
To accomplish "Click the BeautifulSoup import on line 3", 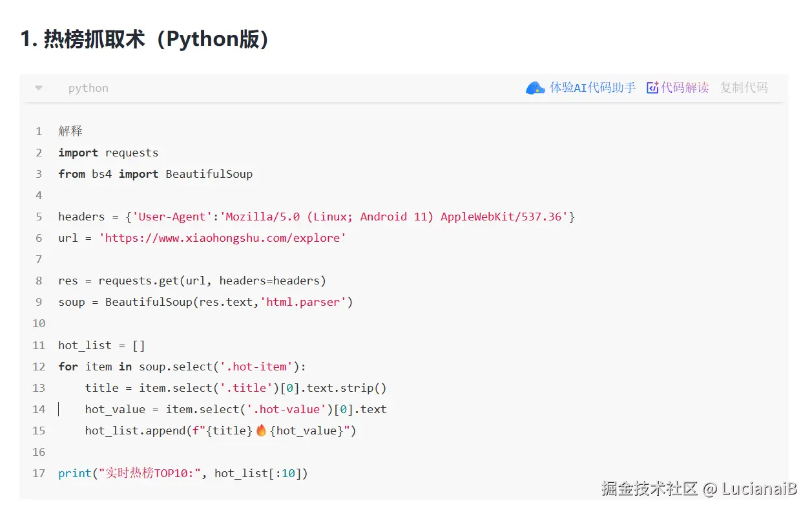I will (209, 174).
